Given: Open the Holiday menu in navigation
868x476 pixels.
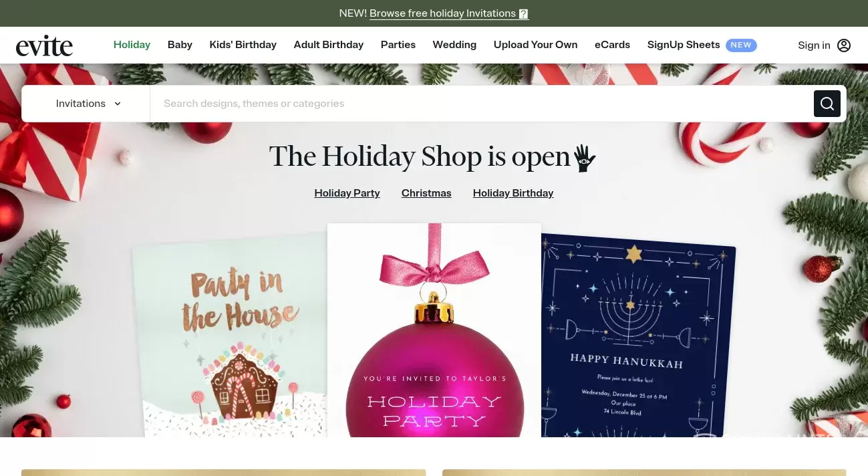Looking at the screenshot, I should tap(132, 45).
